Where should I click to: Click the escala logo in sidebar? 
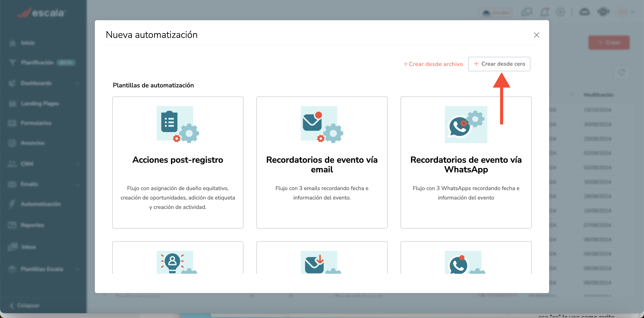click(x=42, y=12)
